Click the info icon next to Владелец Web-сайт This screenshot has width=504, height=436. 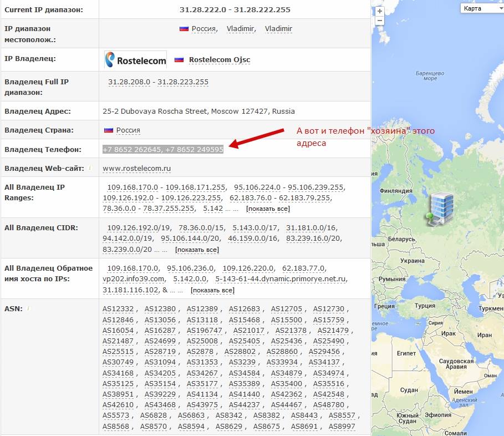point(90,168)
